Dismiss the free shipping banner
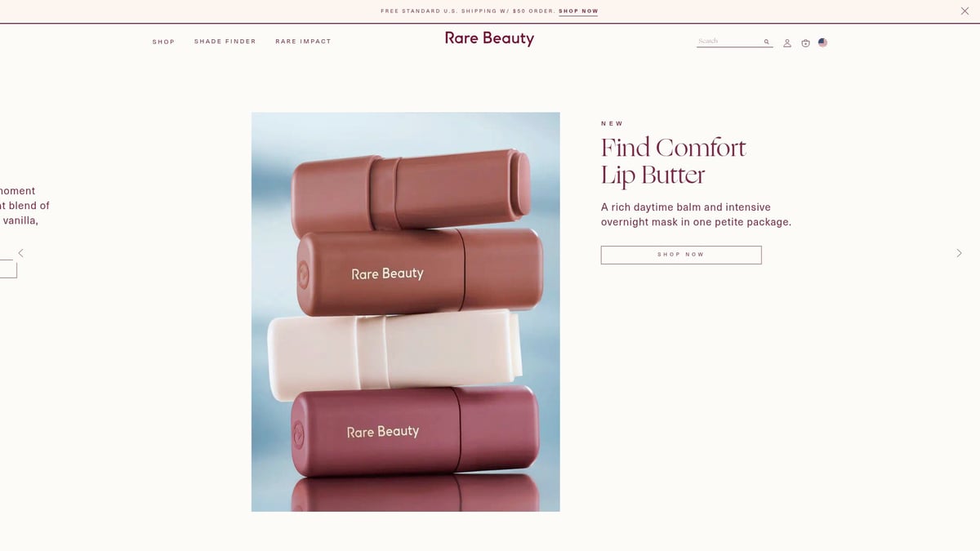This screenshot has height=551, width=980. [964, 11]
